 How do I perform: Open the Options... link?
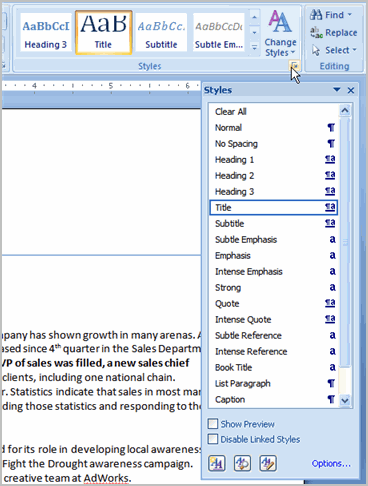coord(331,463)
